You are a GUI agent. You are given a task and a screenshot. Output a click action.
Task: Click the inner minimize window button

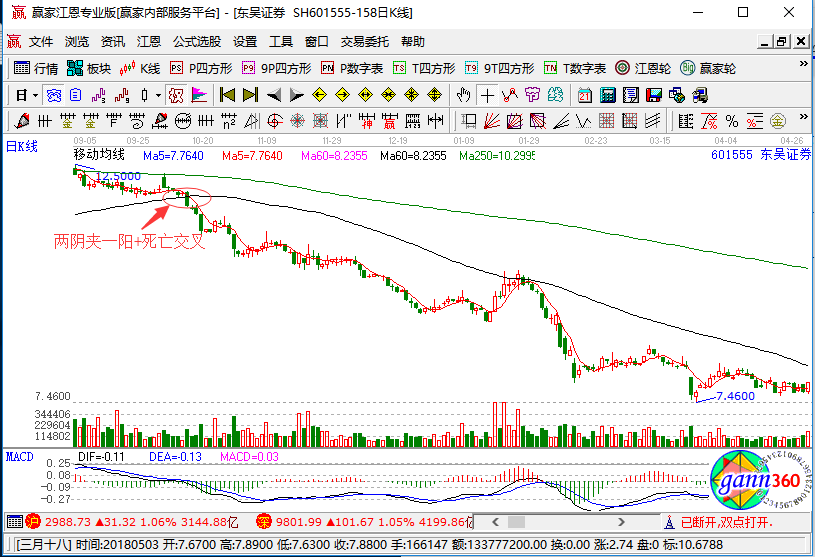click(x=764, y=42)
